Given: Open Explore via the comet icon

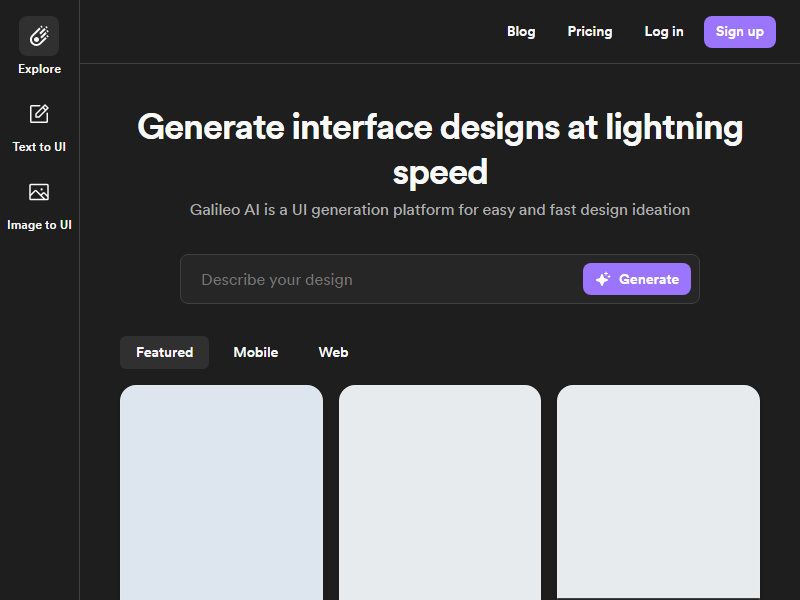Looking at the screenshot, I should tap(39, 36).
